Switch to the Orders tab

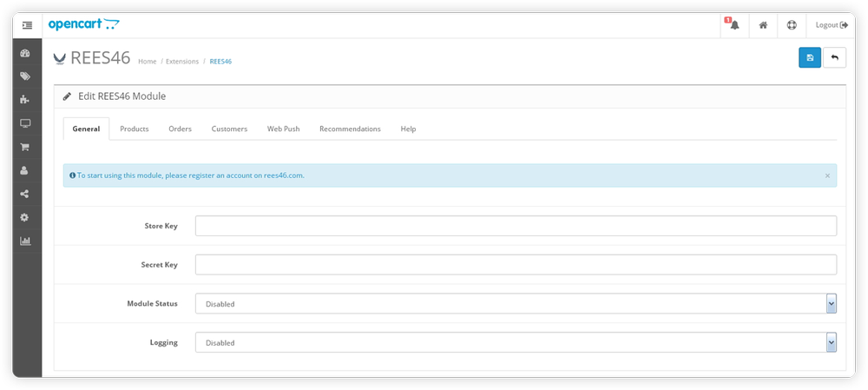coord(180,129)
